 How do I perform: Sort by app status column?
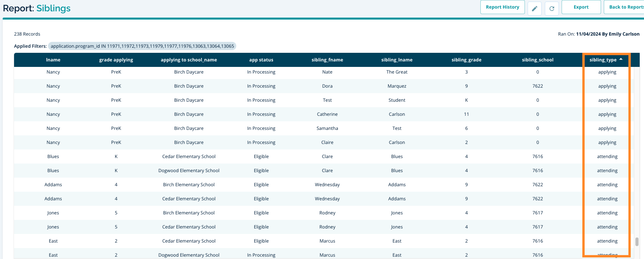click(261, 60)
